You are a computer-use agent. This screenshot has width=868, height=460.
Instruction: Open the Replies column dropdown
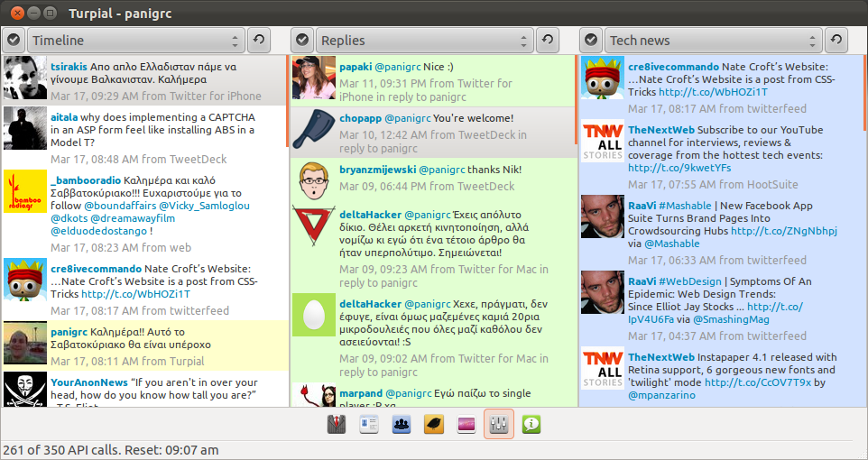click(425, 41)
